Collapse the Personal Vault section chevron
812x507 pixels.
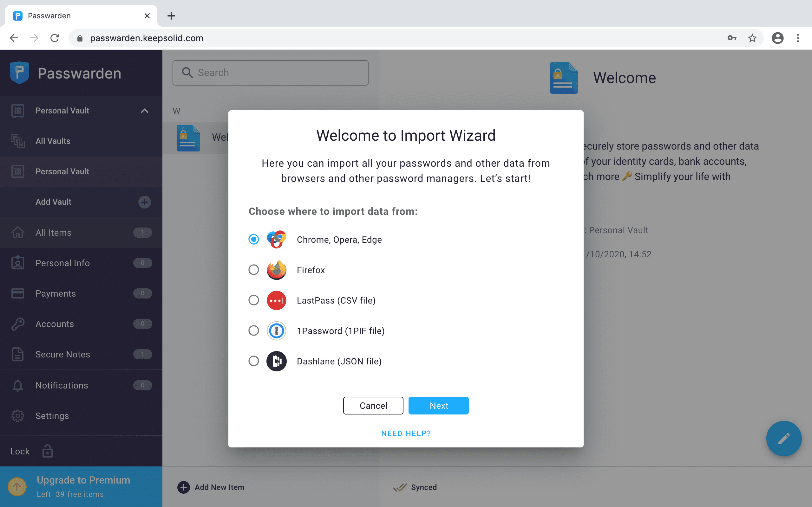click(x=145, y=111)
